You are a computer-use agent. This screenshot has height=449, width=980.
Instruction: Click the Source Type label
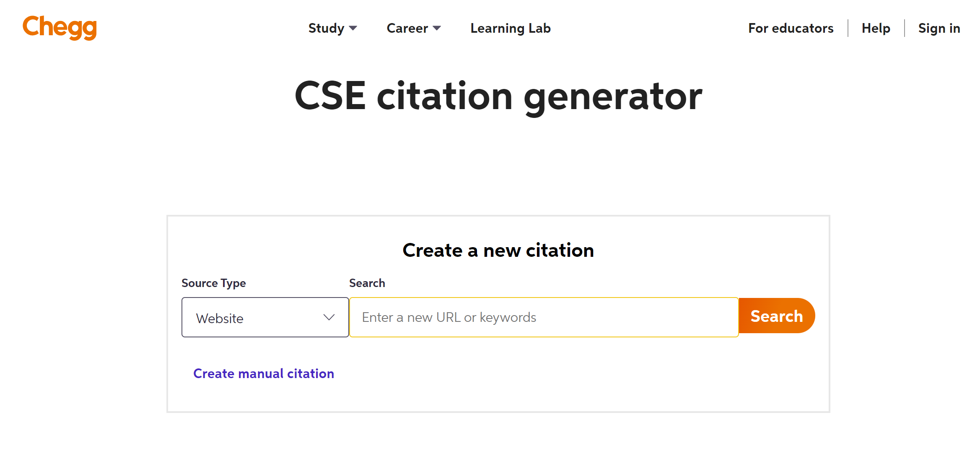point(213,283)
